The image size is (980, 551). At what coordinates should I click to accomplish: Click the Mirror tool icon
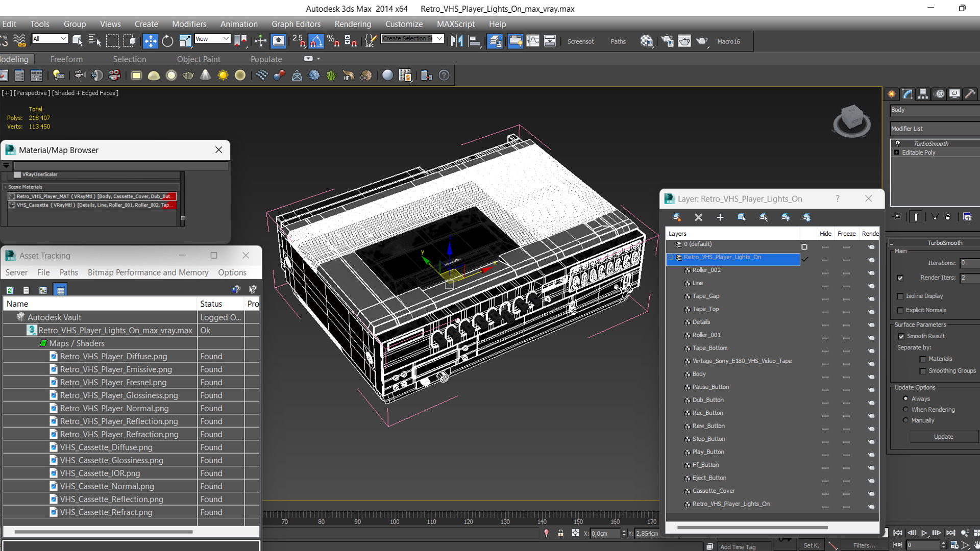(x=457, y=41)
